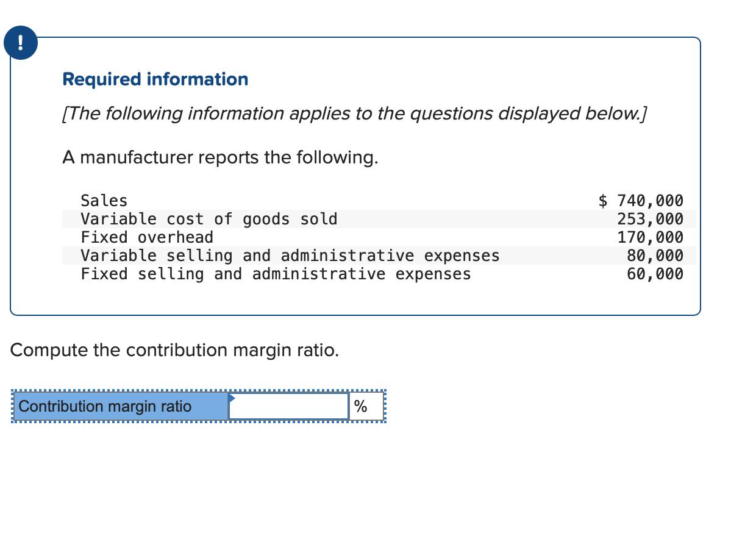
Task: Click the blue exclamation alert icon
Action: click(x=20, y=43)
